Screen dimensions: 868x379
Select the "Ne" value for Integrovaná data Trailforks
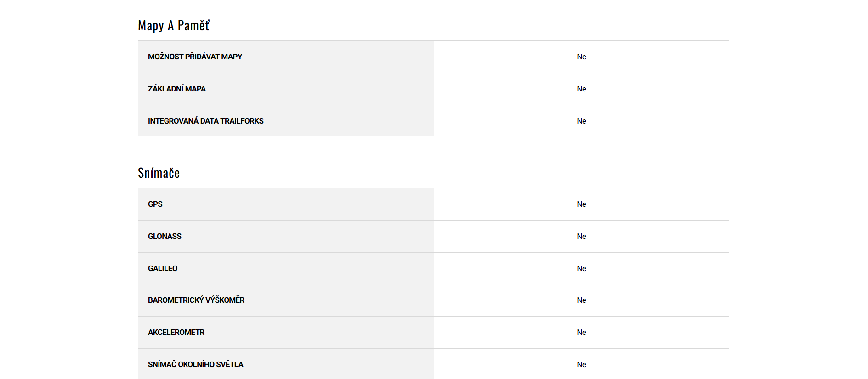click(x=581, y=121)
